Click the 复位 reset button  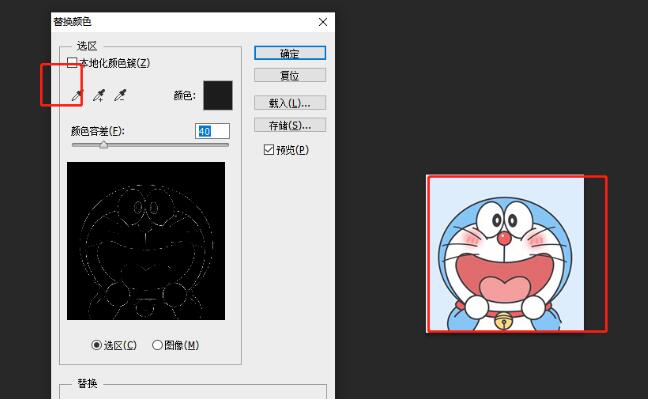(x=290, y=75)
